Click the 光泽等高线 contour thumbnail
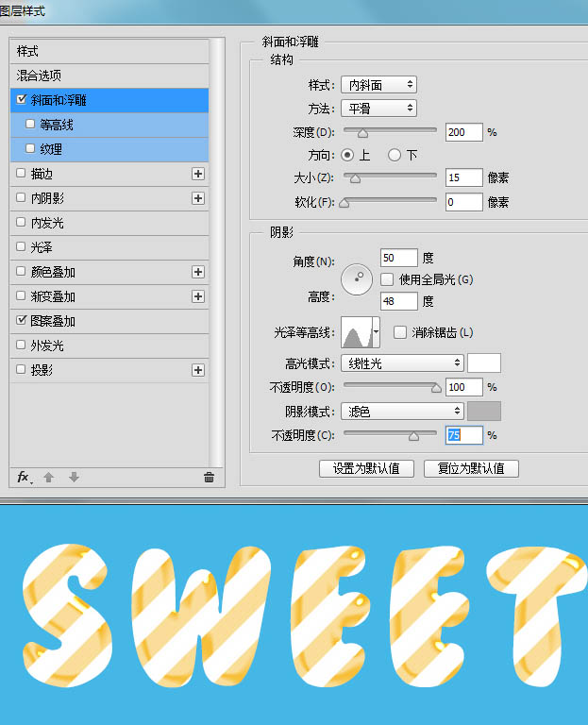The width and height of the screenshot is (588, 725). click(x=357, y=332)
